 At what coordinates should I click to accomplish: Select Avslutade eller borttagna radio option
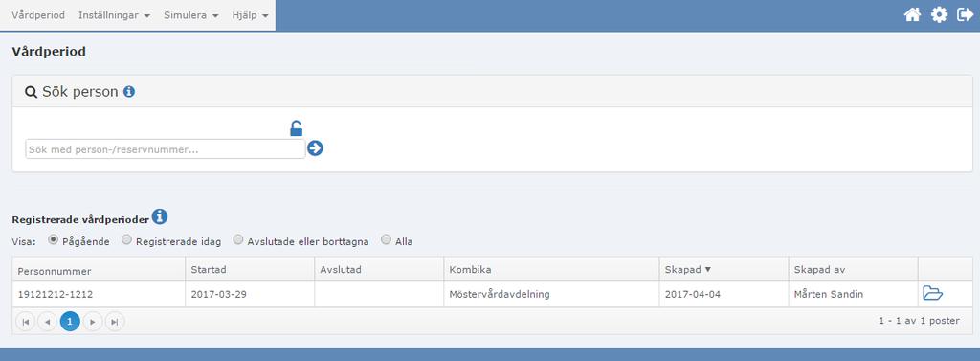[x=238, y=239]
